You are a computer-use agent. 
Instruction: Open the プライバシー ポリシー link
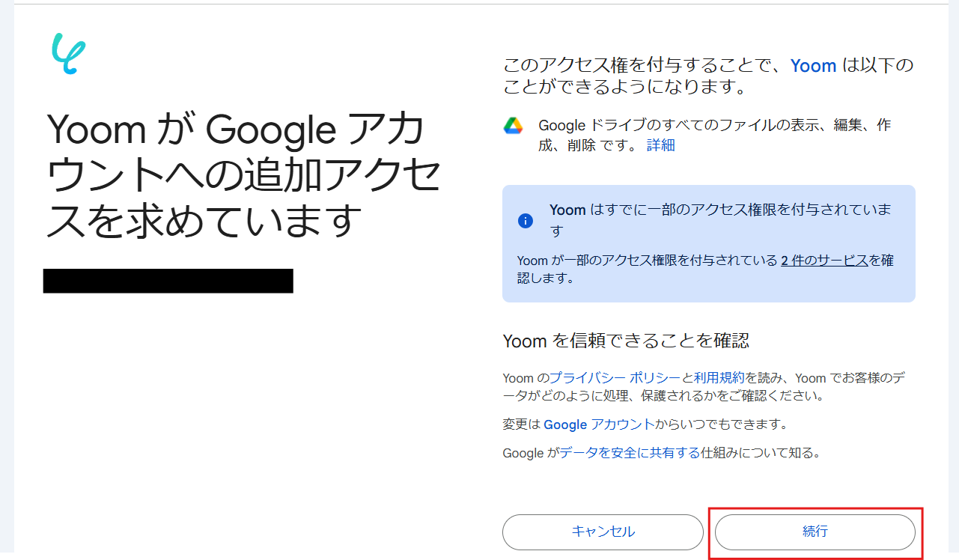[615, 378]
